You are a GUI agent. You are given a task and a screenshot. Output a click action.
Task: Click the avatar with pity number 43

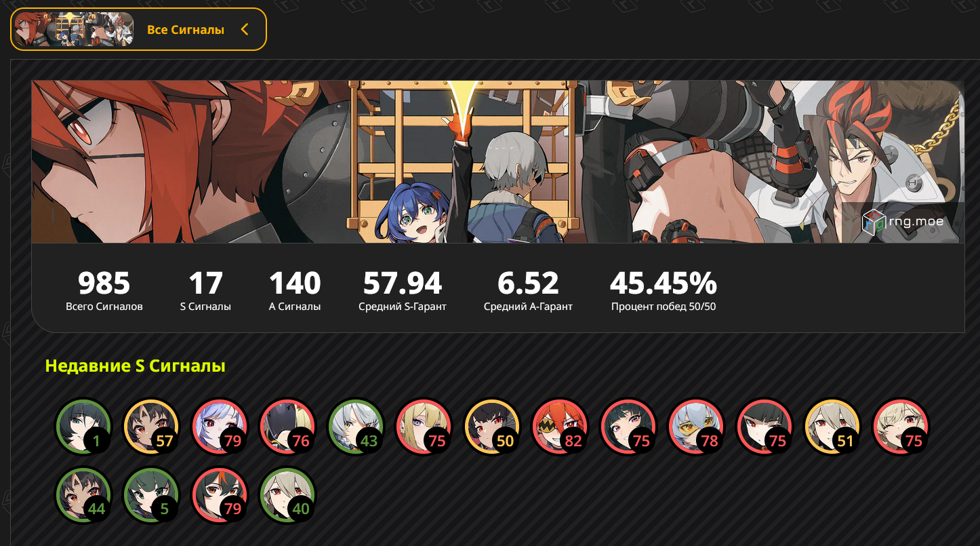coord(356,427)
